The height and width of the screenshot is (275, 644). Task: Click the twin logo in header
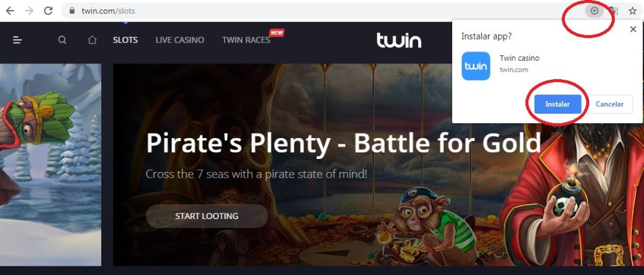(399, 40)
